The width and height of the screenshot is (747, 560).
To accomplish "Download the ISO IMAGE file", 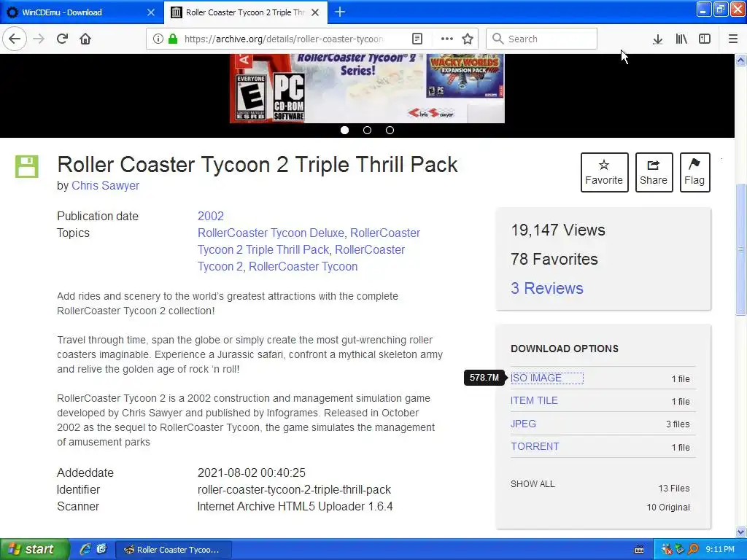I will point(536,378).
